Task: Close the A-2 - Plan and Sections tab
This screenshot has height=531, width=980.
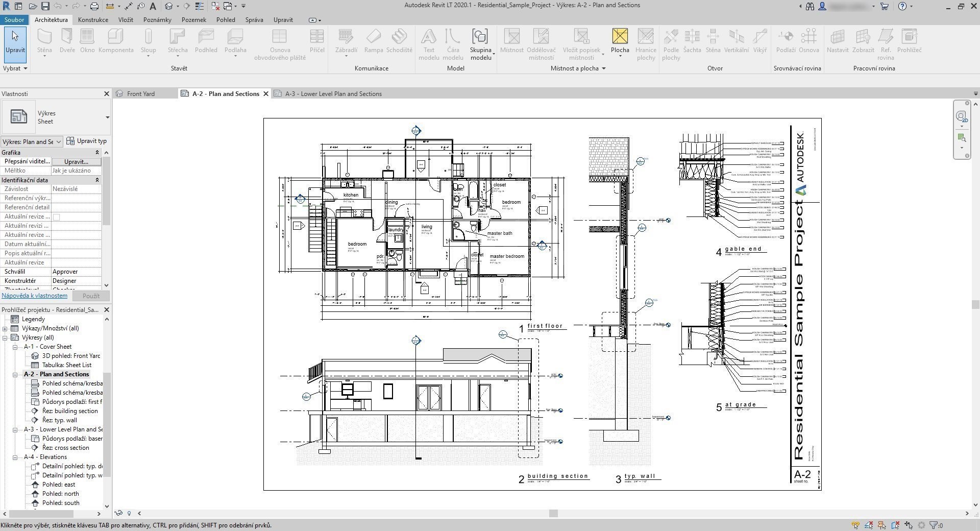Action: (x=266, y=94)
